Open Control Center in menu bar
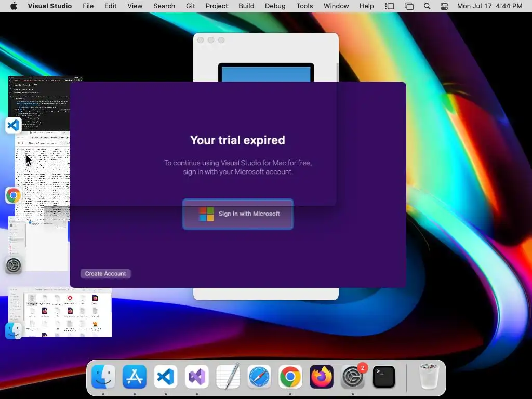532x399 pixels. [x=444, y=6]
